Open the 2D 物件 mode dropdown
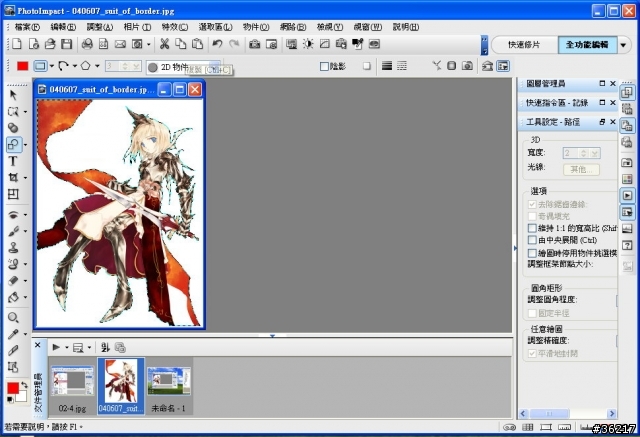Screen dimensions: 640x437 coord(215,67)
